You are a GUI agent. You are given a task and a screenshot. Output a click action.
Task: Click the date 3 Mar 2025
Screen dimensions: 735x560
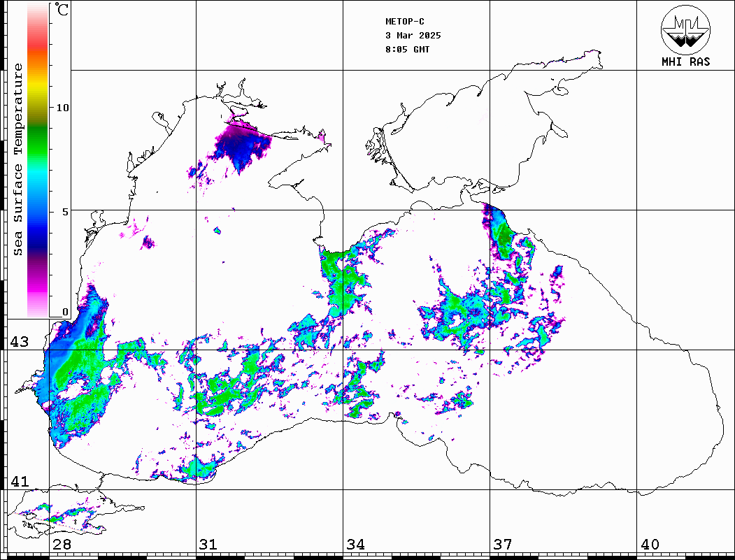(413, 36)
